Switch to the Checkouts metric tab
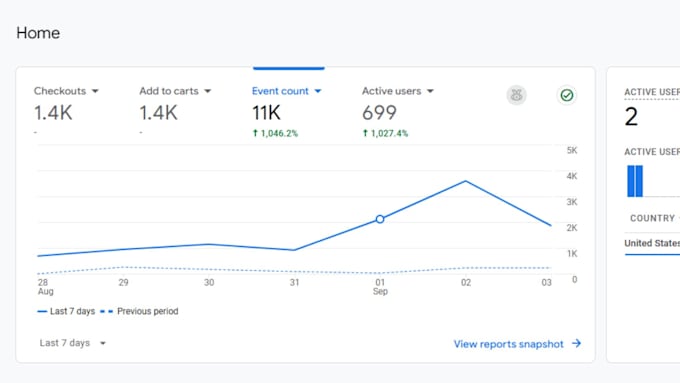 tap(66, 111)
